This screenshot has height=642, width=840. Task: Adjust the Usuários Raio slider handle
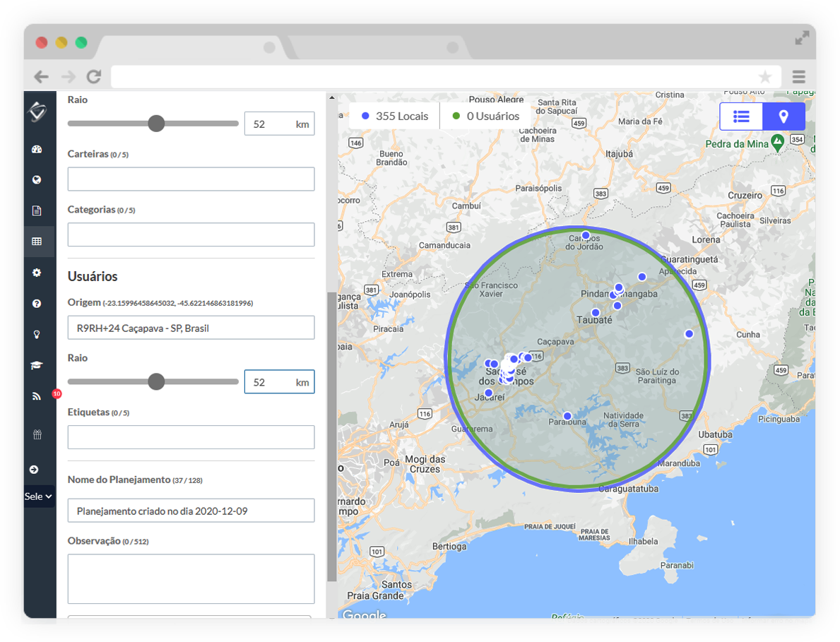(x=156, y=381)
